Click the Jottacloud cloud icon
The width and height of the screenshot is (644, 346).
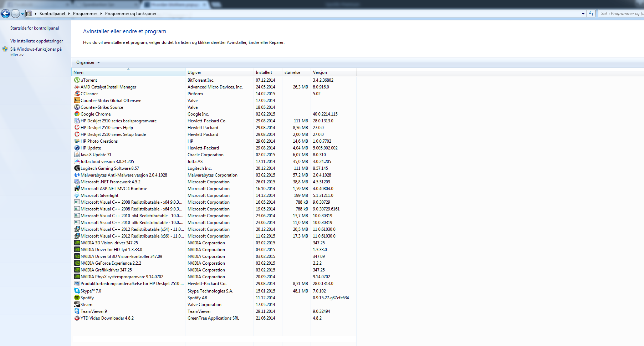click(77, 162)
